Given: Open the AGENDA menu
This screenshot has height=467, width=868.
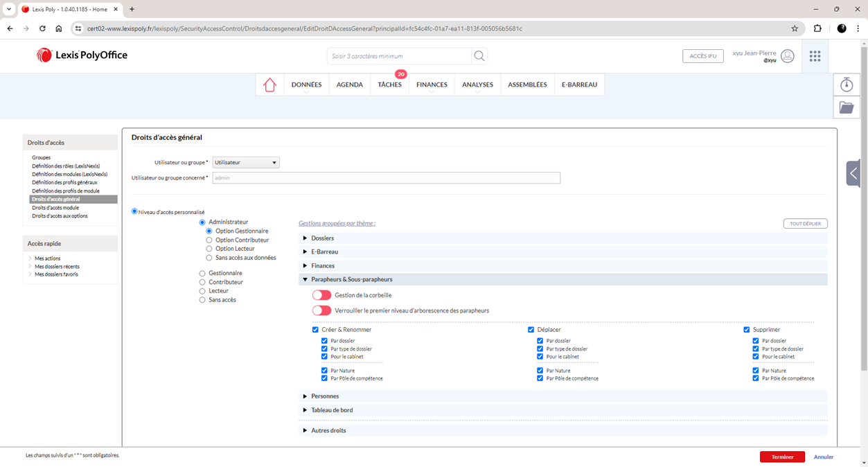Looking at the screenshot, I should [350, 85].
